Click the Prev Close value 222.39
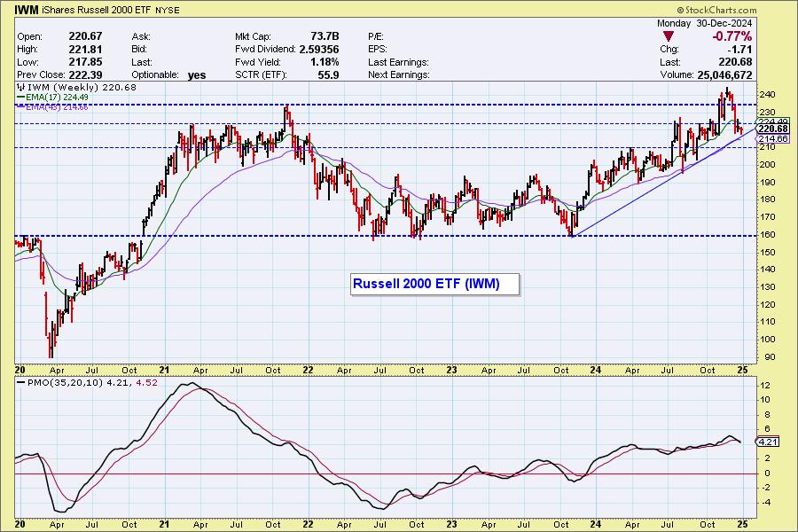 pyautogui.click(x=85, y=74)
